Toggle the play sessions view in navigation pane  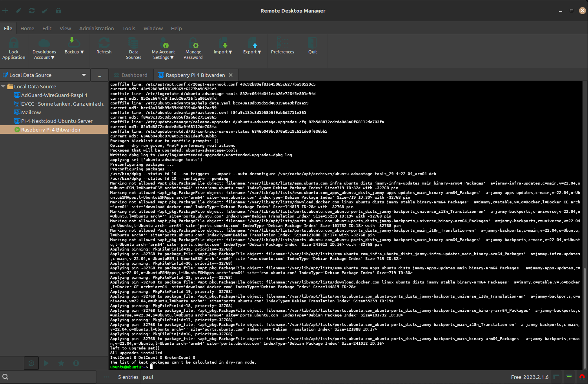(x=46, y=363)
